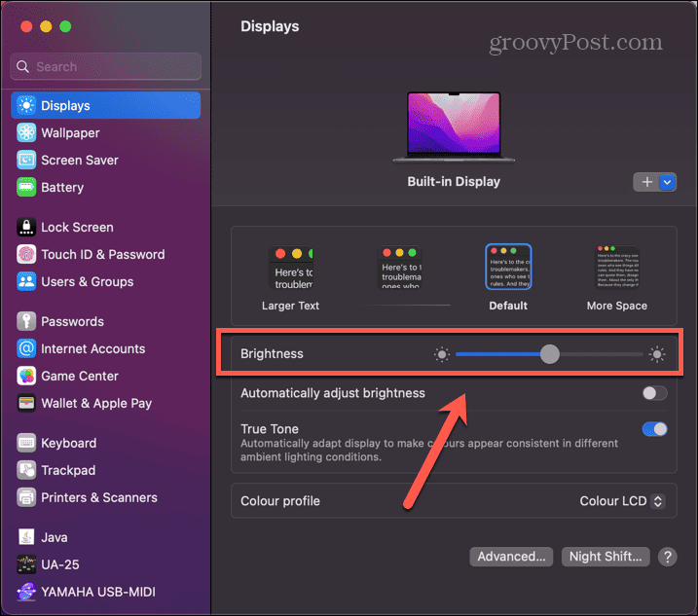698x616 pixels.
Task: Click the search magnifying glass icon
Action: [x=22, y=67]
